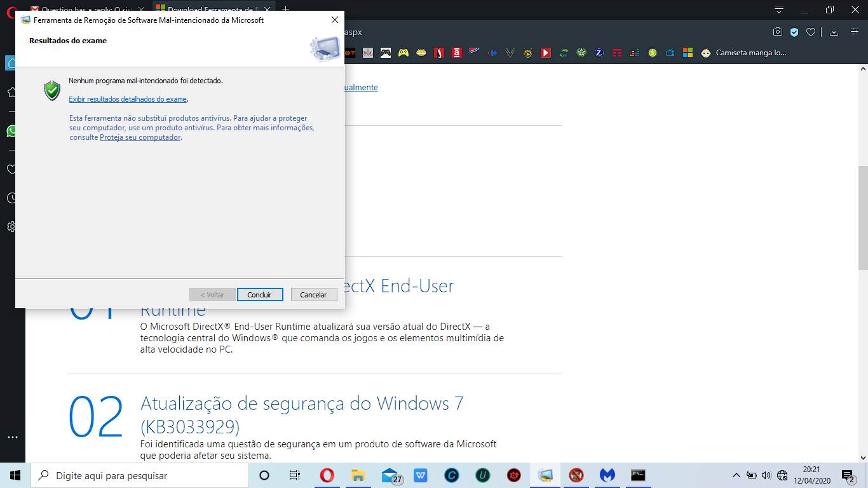The image size is (868, 488).
Task: Restore down the Opera window
Action: 830,10
